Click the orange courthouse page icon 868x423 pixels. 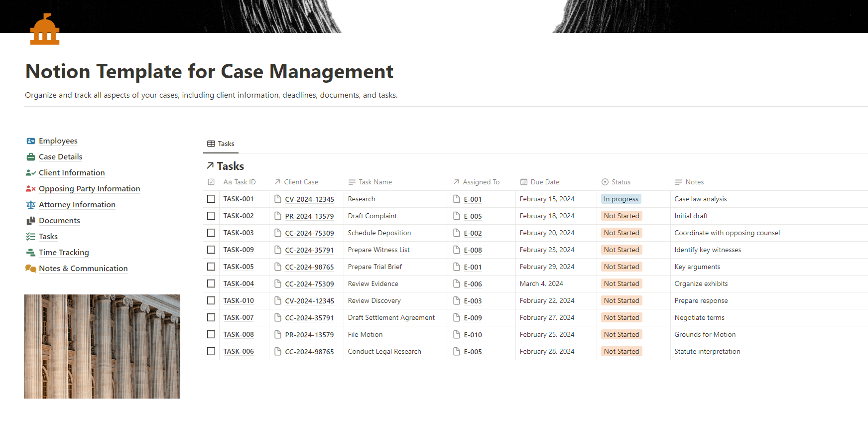(45, 29)
